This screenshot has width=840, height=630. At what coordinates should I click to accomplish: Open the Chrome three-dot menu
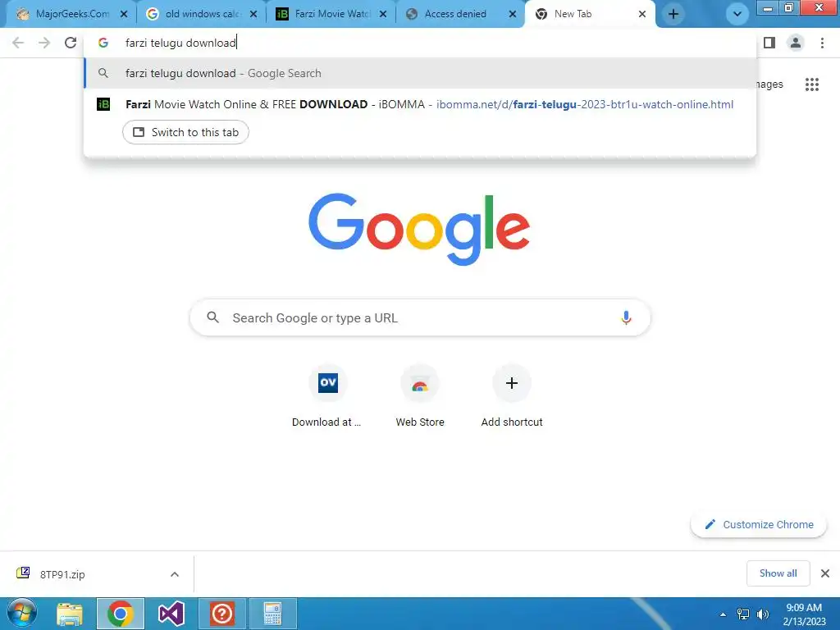(822, 43)
